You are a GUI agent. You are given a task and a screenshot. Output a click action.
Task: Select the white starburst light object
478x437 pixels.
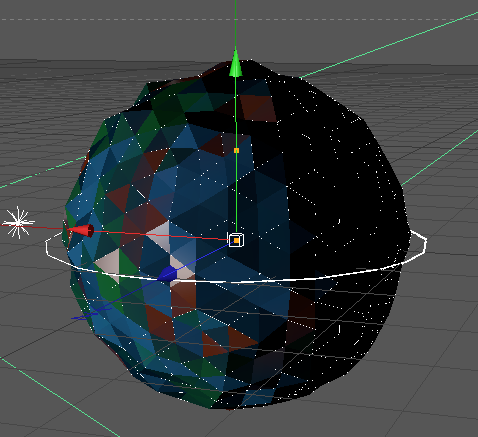[x=18, y=222]
